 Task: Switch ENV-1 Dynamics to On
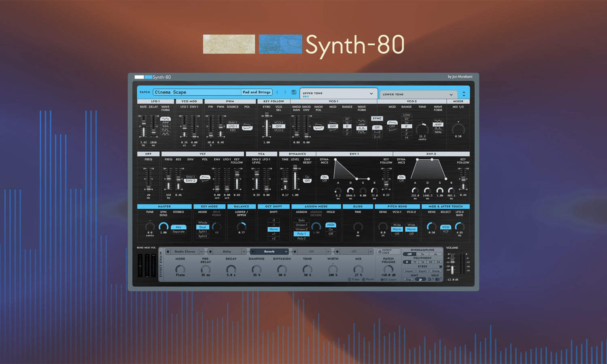tap(324, 177)
